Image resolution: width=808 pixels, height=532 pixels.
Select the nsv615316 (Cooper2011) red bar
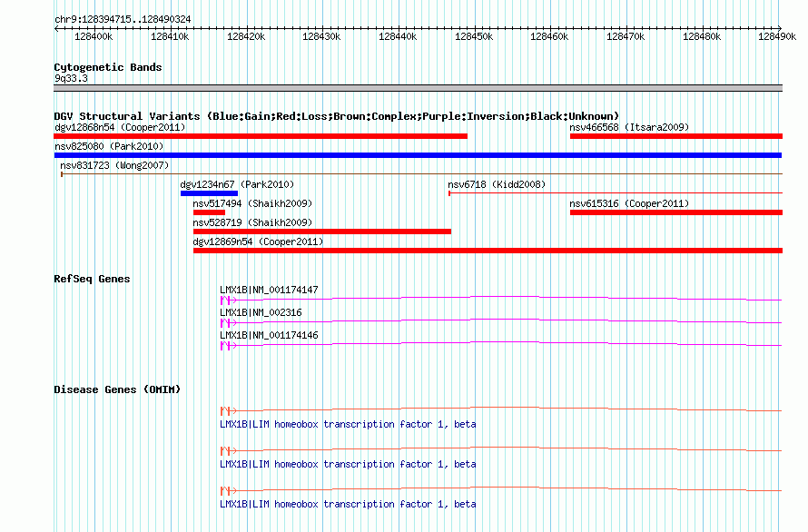click(x=676, y=212)
